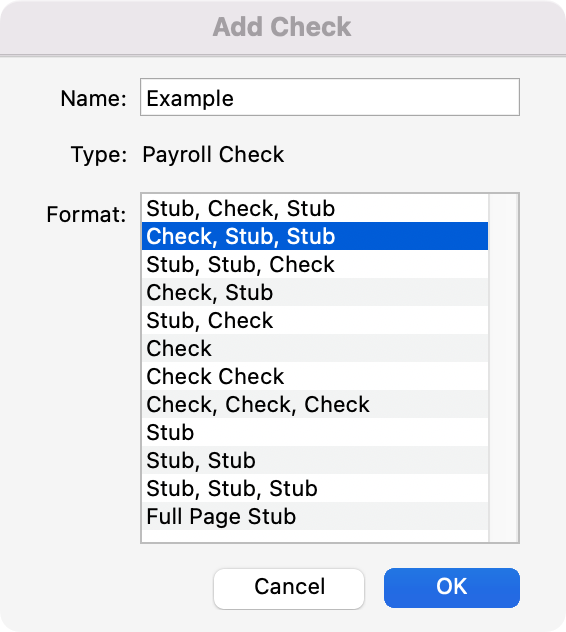Click the Name text field
Viewport: 566px width, 632px height.
click(330, 98)
